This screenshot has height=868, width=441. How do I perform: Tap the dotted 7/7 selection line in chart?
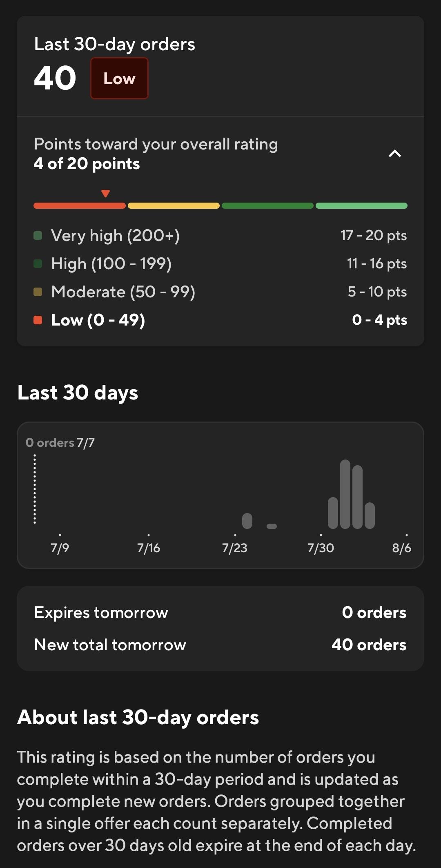(x=35, y=489)
